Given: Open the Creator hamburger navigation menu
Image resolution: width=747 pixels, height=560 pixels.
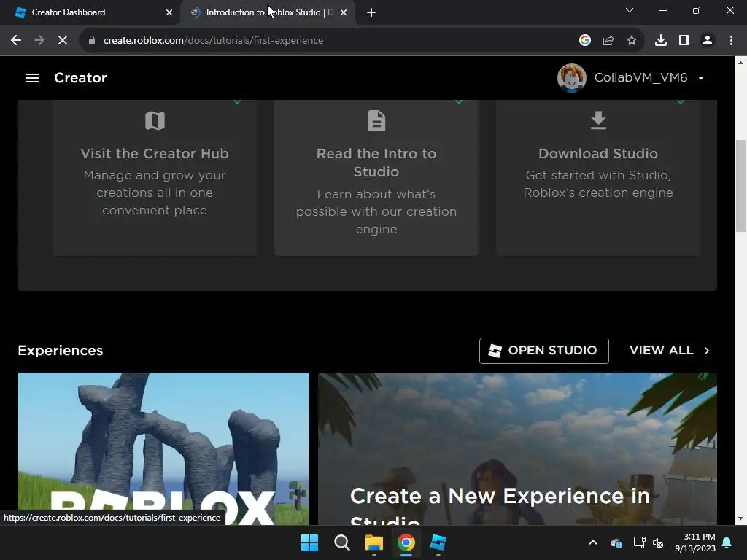Looking at the screenshot, I should [32, 77].
